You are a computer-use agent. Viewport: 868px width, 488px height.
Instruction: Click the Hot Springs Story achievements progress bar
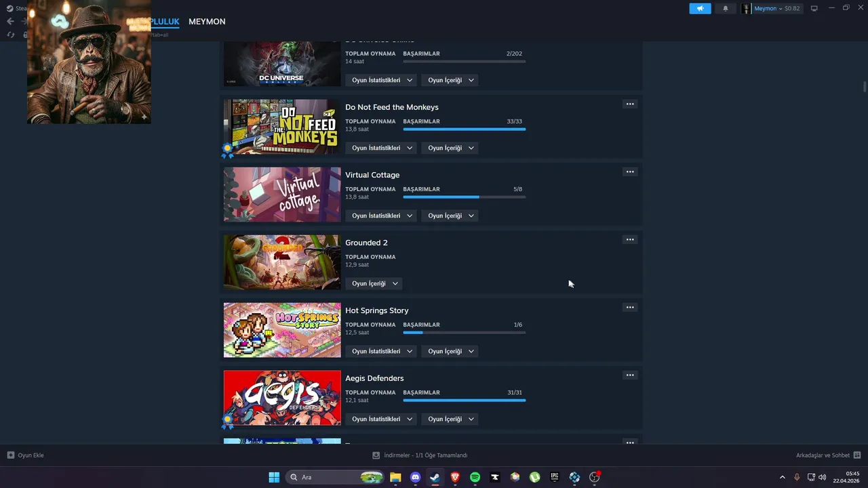tap(465, 332)
